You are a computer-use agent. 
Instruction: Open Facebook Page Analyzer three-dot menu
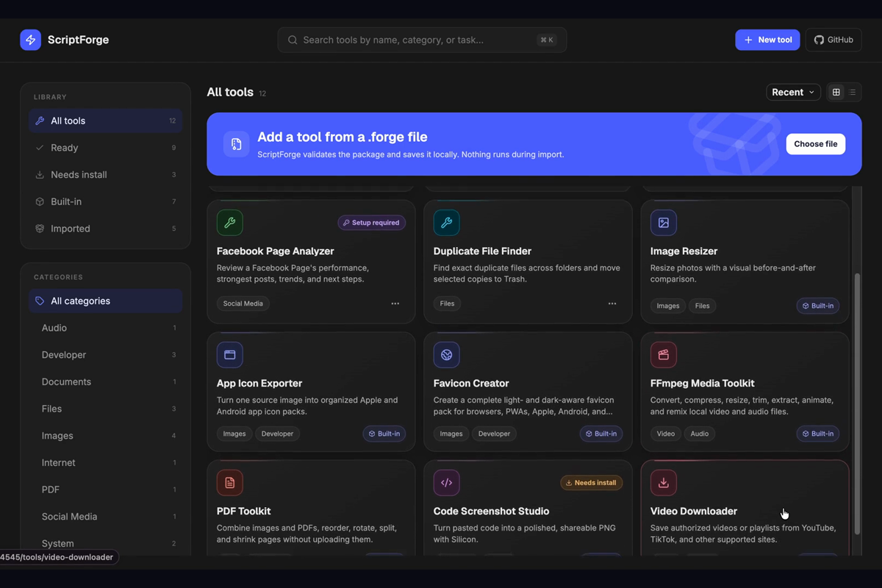click(395, 304)
